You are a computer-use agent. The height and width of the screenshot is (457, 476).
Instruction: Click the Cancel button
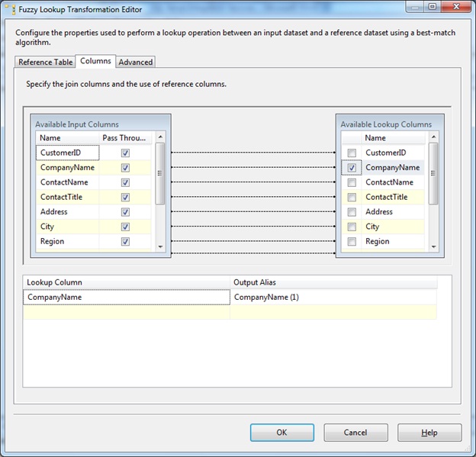pyautogui.click(x=355, y=433)
